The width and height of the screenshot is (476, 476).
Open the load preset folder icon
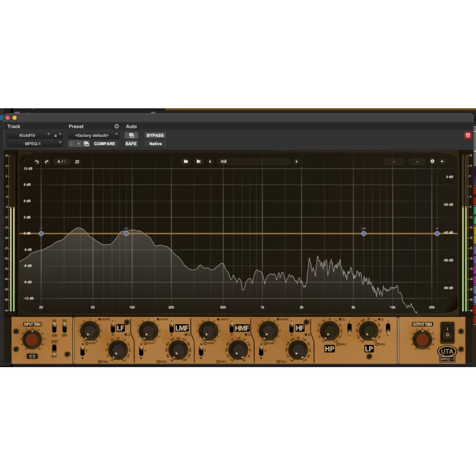click(186, 161)
